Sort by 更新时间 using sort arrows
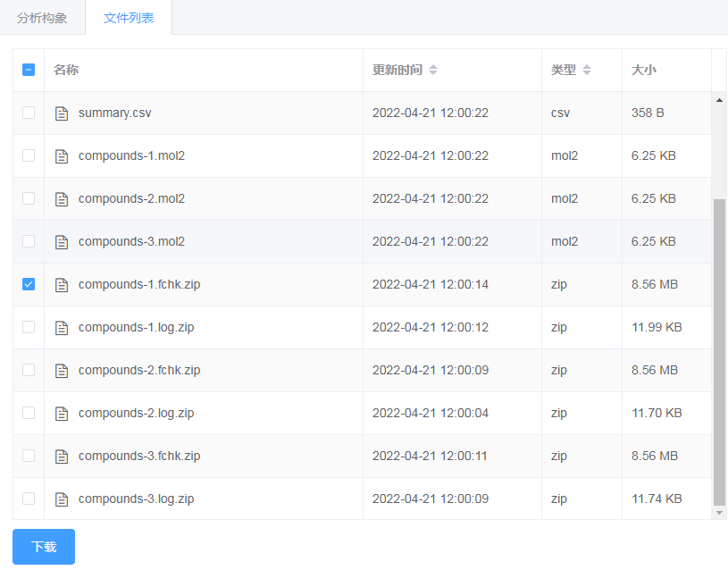The height and width of the screenshot is (570, 728). pyautogui.click(x=432, y=70)
